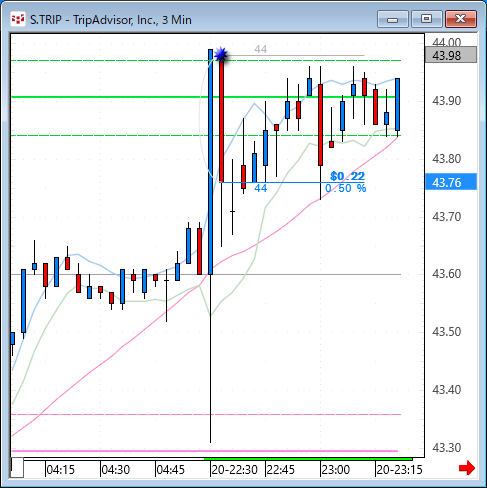
Task: Click the 04:15 time label
Action: tap(60, 470)
